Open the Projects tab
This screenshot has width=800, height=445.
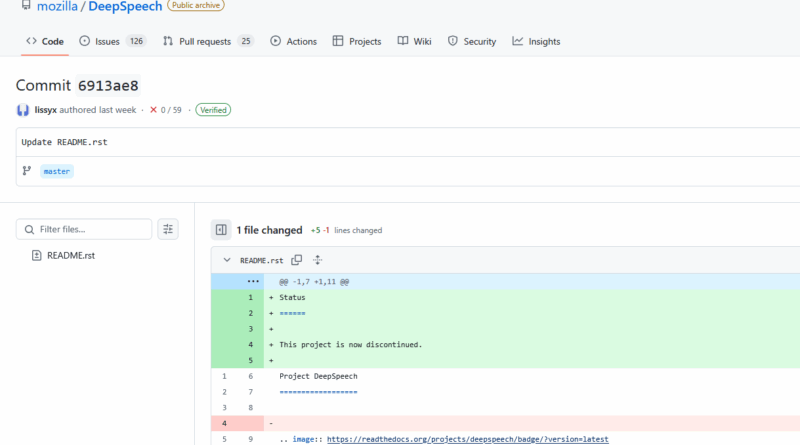[x=357, y=41]
